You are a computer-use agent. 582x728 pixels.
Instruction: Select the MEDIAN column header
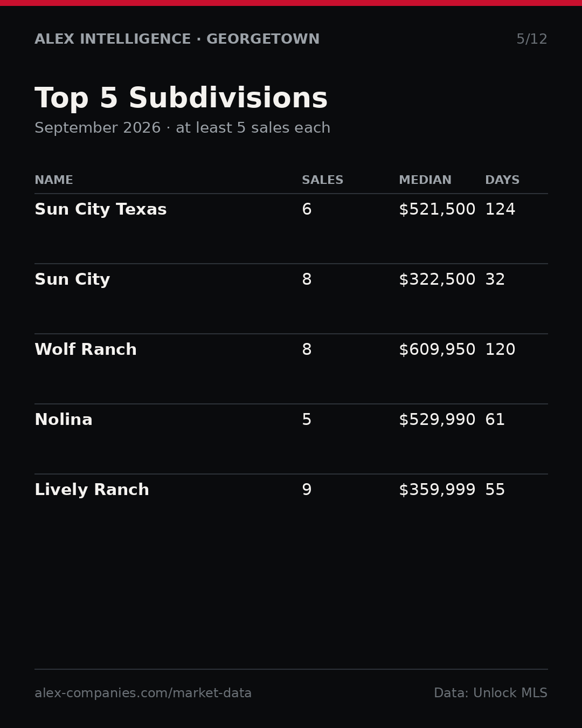pos(425,180)
